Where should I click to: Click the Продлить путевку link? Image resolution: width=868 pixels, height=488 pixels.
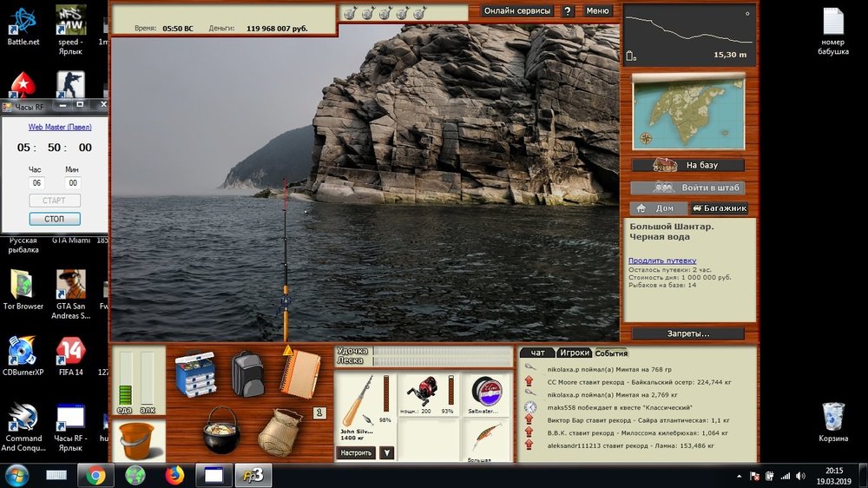[x=662, y=260]
